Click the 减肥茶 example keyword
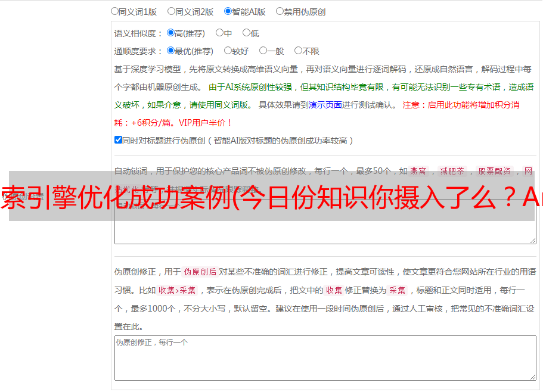543x392 pixels. (452, 171)
